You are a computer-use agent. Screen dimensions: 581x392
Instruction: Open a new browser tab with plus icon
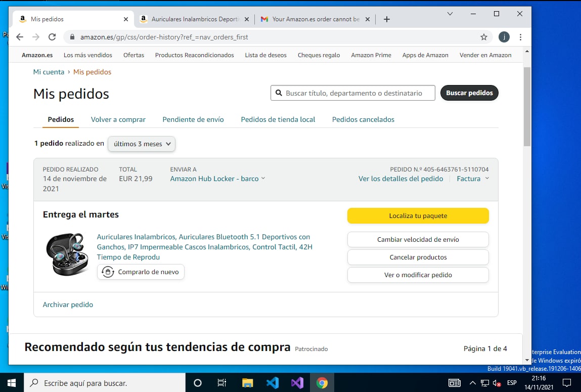pyautogui.click(x=387, y=19)
